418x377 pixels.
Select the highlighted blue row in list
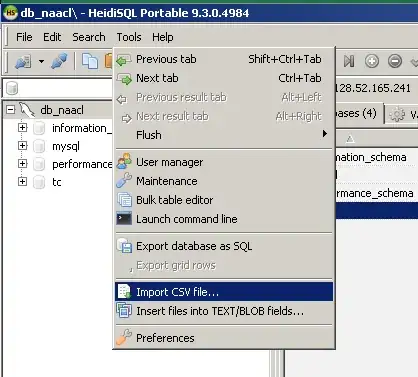(376, 211)
